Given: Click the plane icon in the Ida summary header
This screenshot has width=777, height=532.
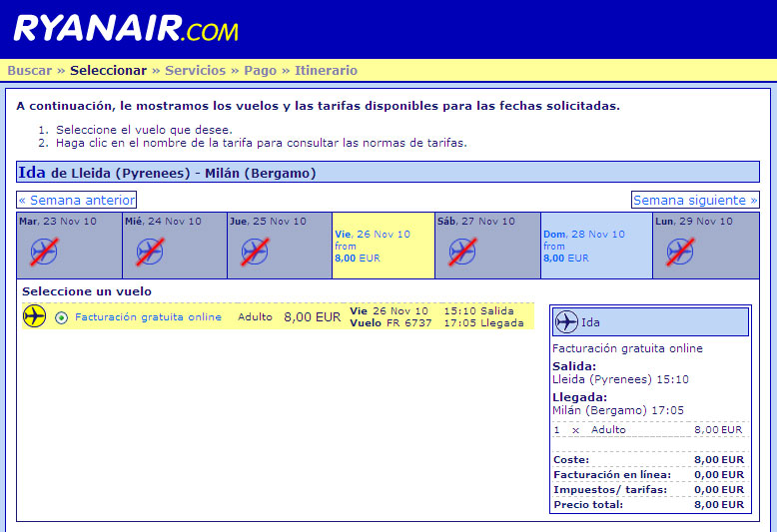Looking at the screenshot, I should point(566,322).
